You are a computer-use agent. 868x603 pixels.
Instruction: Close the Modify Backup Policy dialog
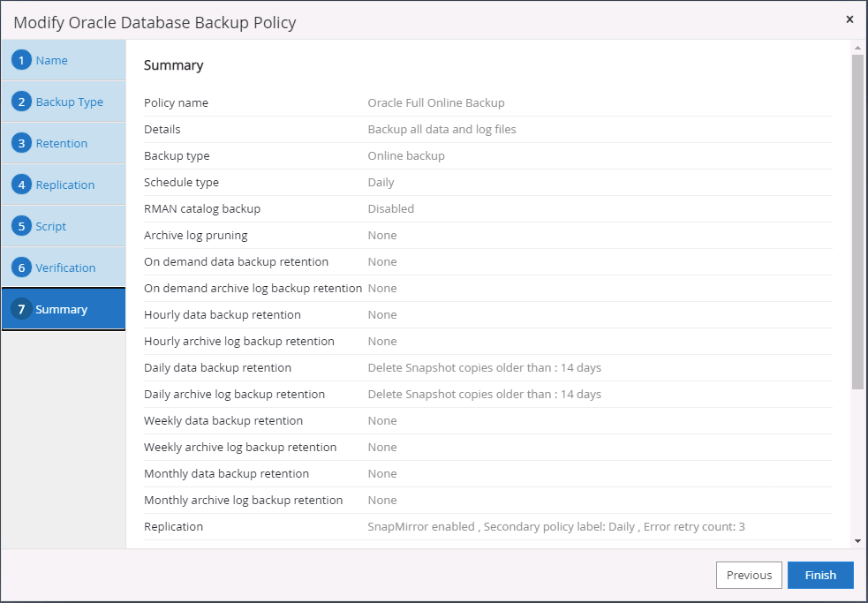coord(849,19)
